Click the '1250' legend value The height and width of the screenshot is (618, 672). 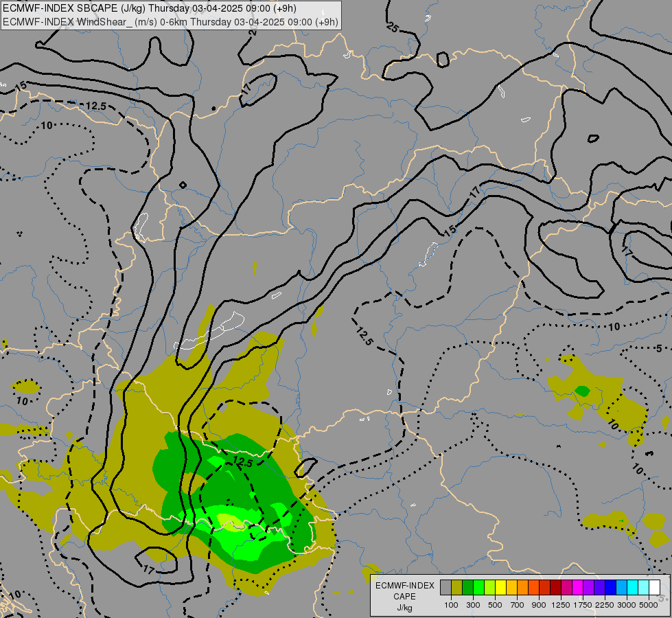tap(561, 605)
